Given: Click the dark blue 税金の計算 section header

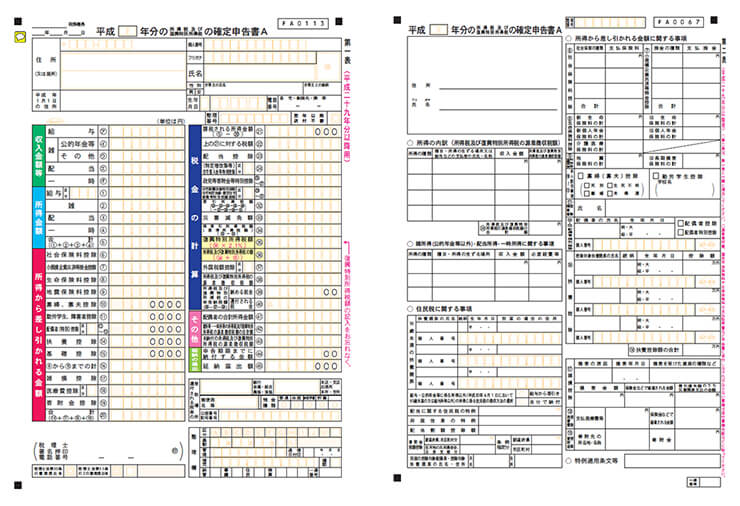Looking at the screenshot, I should pos(195,218).
